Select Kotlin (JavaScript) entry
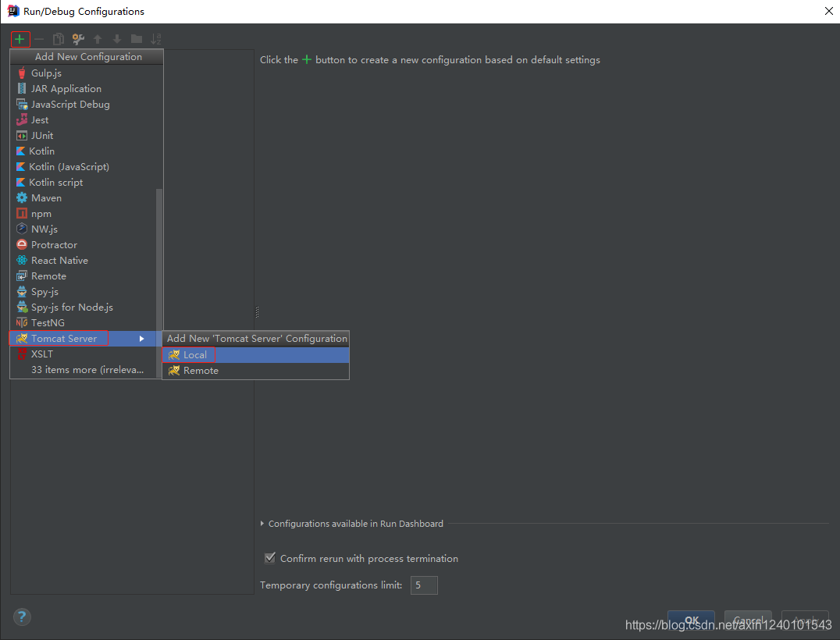840x640 pixels. tap(86, 166)
